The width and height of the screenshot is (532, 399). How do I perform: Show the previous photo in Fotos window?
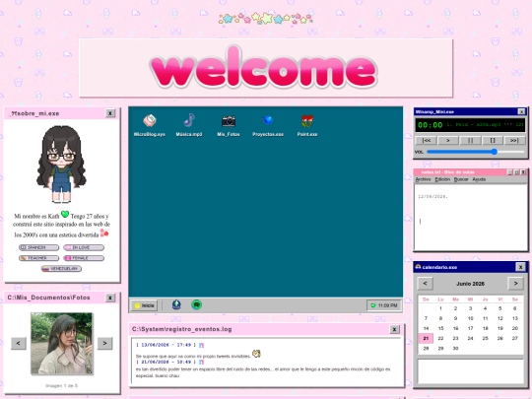click(19, 344)
